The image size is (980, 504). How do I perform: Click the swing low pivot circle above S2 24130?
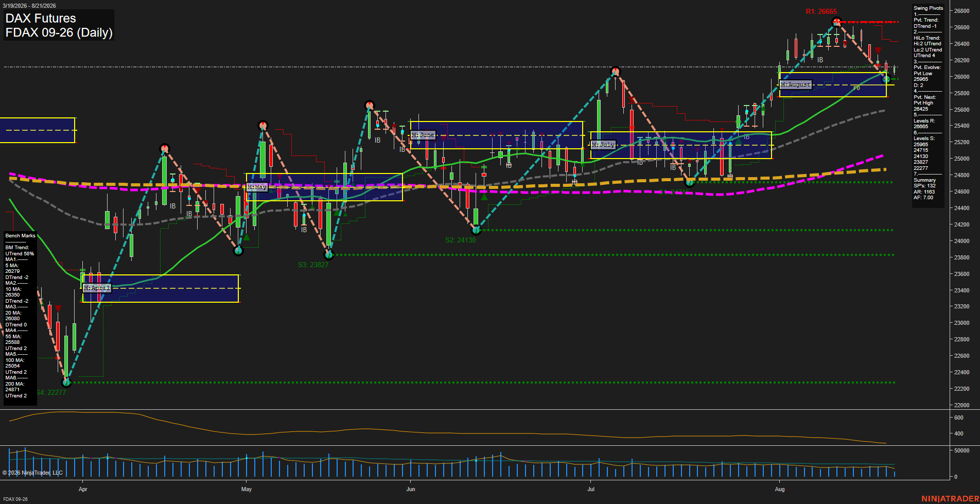tap(476, 230)
